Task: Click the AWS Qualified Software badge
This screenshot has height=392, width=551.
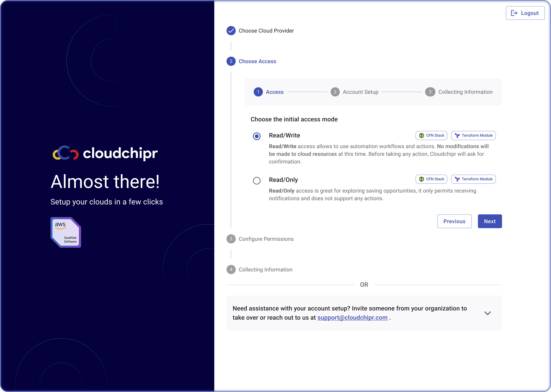Action: coord(66,232)
